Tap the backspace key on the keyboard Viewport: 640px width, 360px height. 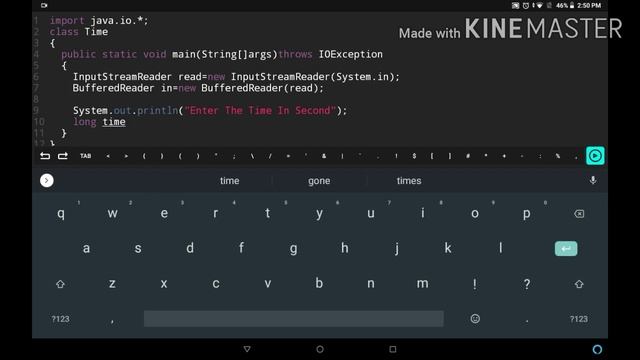pos(579,214)
